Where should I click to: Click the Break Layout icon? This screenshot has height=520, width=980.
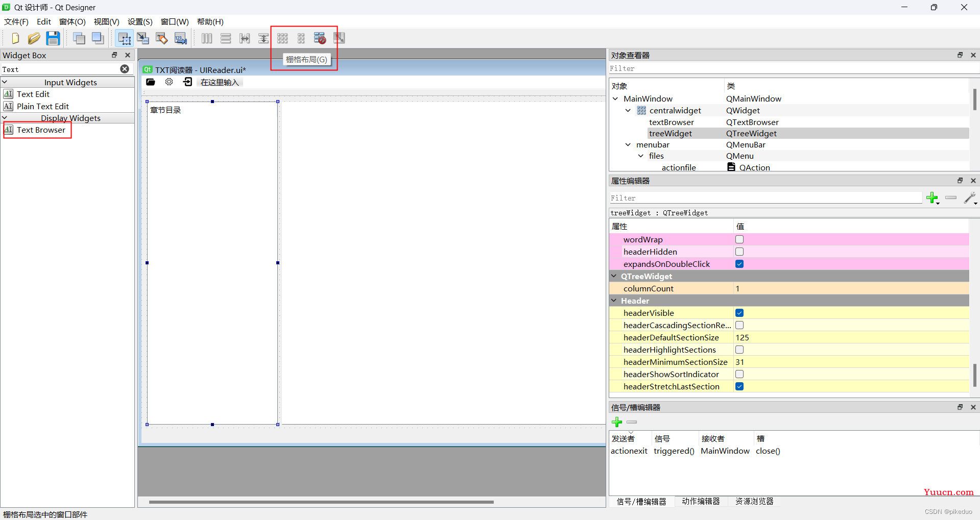coord(320,38)
